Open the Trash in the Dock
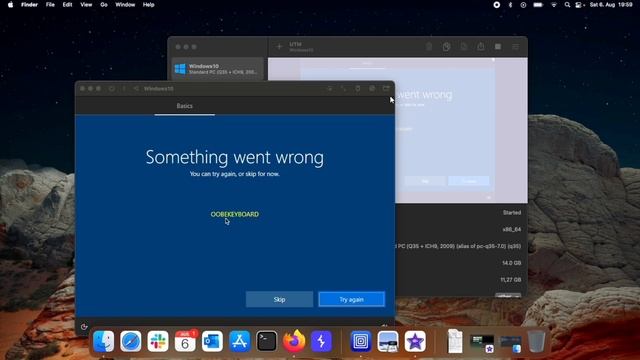Image resolution: width=640 pixels, height=360 pixels. (536, 341)
